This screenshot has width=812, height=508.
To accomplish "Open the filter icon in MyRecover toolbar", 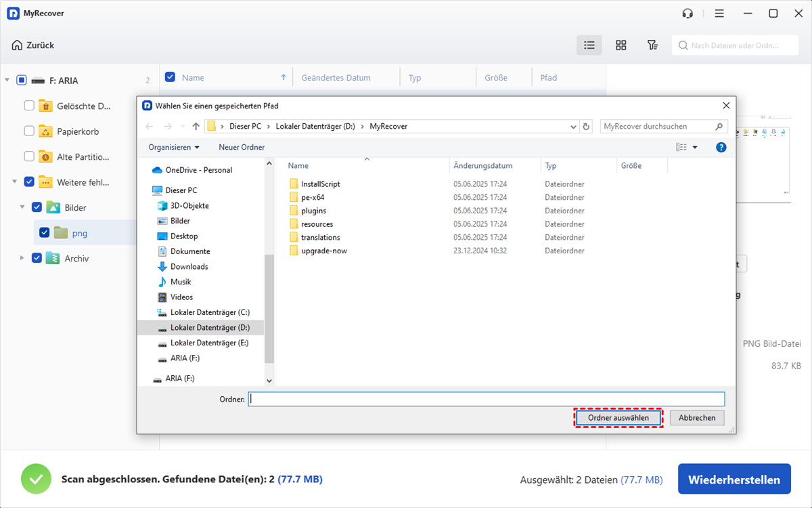I will point(652,45).
